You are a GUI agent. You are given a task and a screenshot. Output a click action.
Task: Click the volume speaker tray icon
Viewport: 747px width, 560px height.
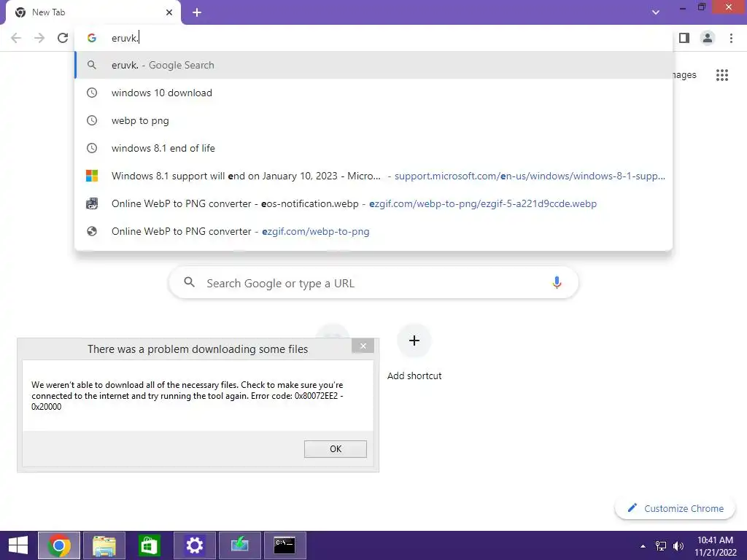click(x=678, y=546)
